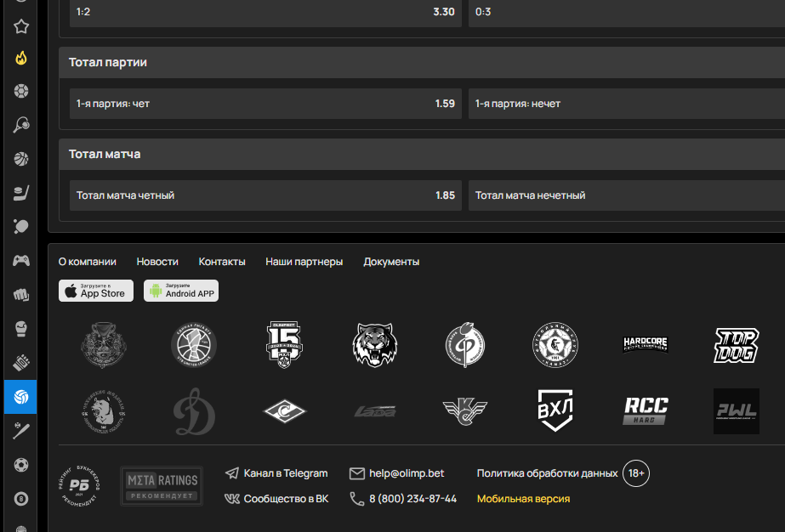Select the ball icon between baseball and billiards

pos(21,465)
